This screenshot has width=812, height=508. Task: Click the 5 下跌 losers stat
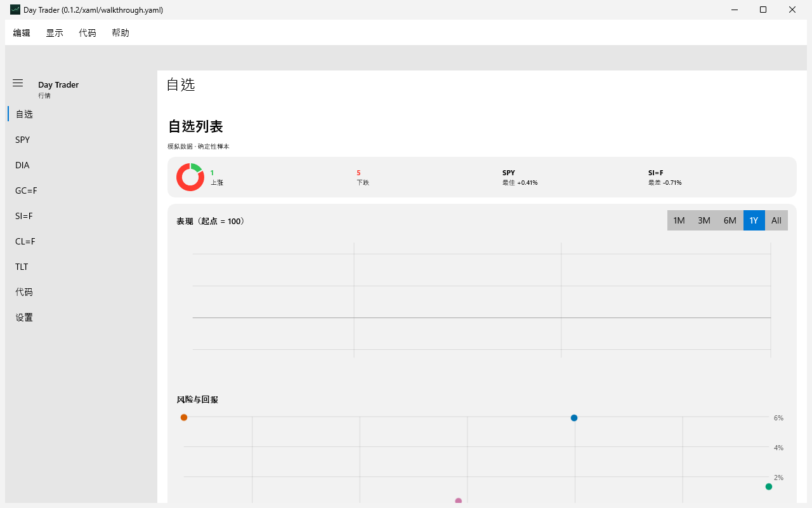(363, 177)
